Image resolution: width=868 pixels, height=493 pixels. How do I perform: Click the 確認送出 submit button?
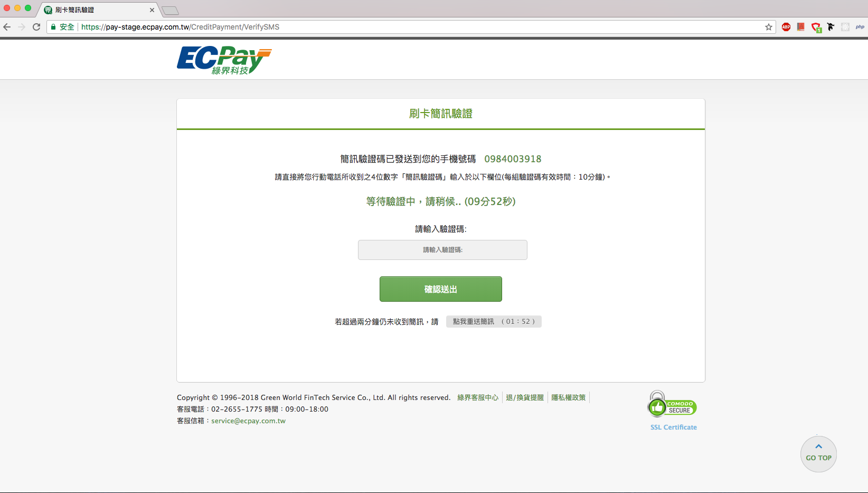[441, 289]
